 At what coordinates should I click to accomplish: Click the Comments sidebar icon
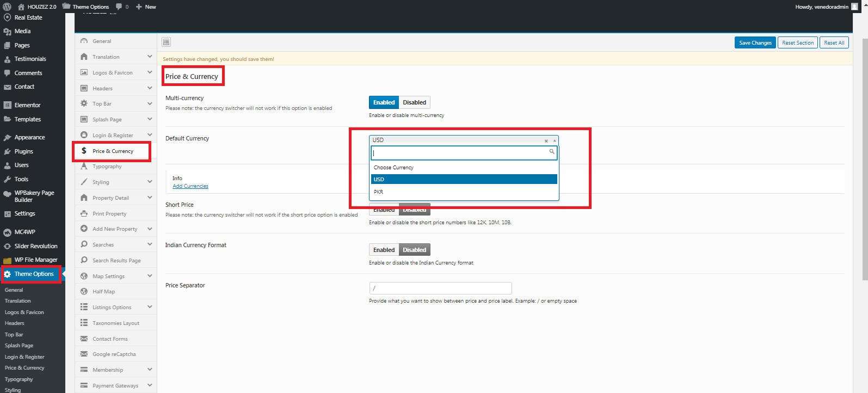(7, 73)
